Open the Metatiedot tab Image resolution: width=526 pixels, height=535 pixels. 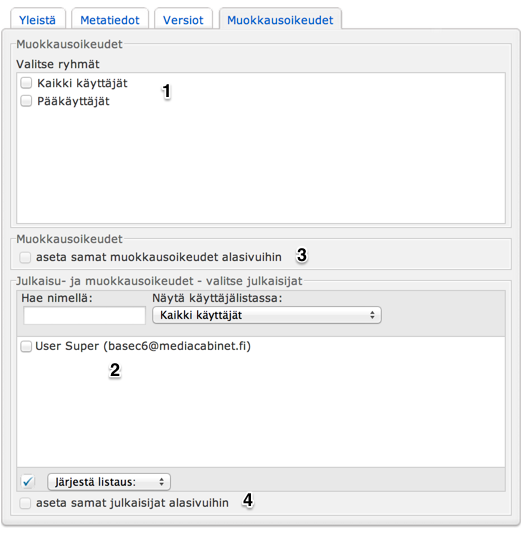(110, 20)
